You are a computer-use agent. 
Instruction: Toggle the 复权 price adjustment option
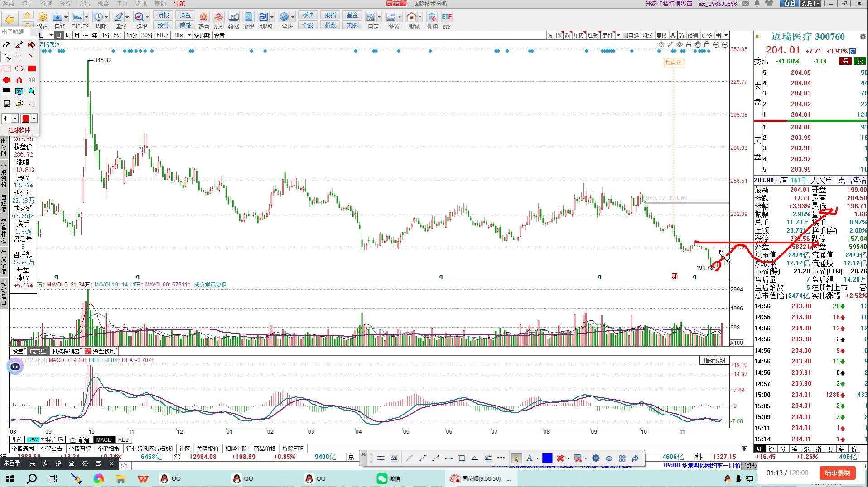tap(661, 35)
